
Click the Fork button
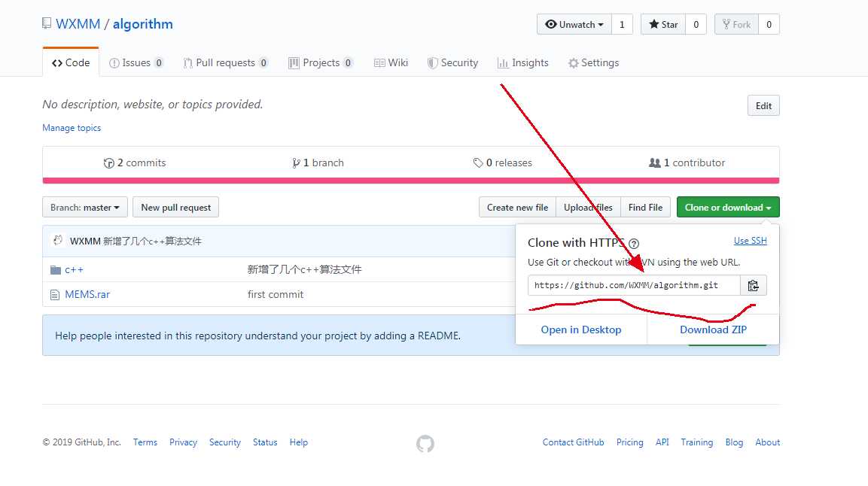coord(736,24)
